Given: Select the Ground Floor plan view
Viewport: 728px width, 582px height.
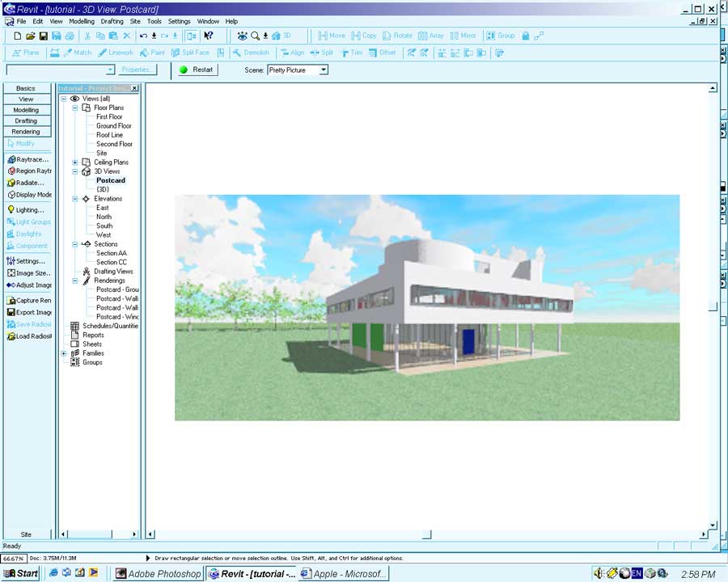Looking at the screenshot, I should click(x=113, y=126).
